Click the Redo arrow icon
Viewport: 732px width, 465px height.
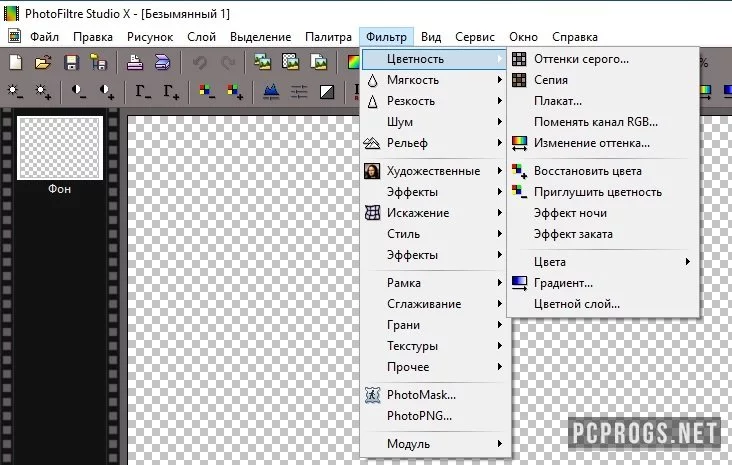pyautogui.click(x=228, y=62)
